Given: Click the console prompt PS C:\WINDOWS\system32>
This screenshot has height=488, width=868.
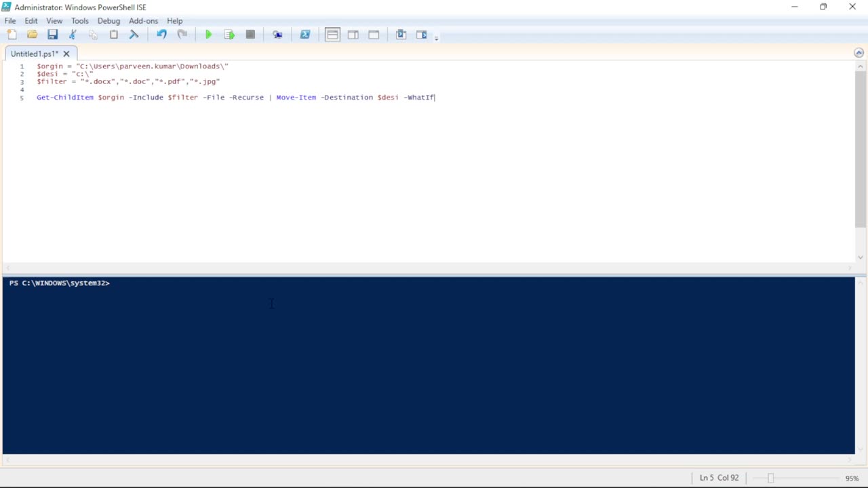Looking at the screenshot, I should pyautogui.click(x=59, y=283).
